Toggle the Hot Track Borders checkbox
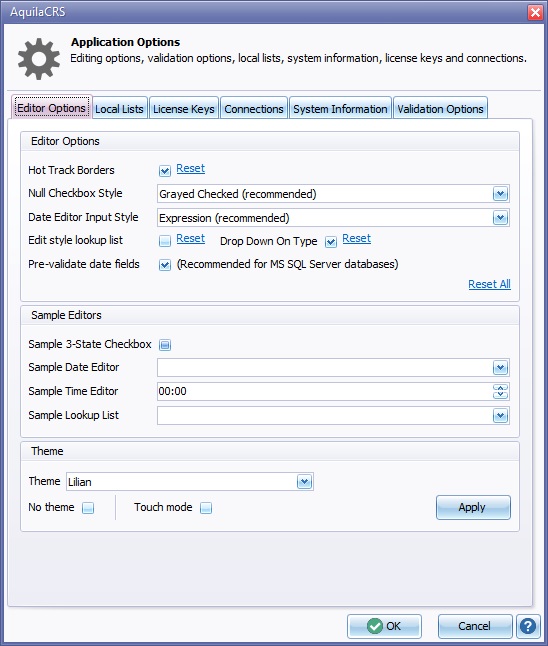This screenshot has width=548, height=646. 165,171
